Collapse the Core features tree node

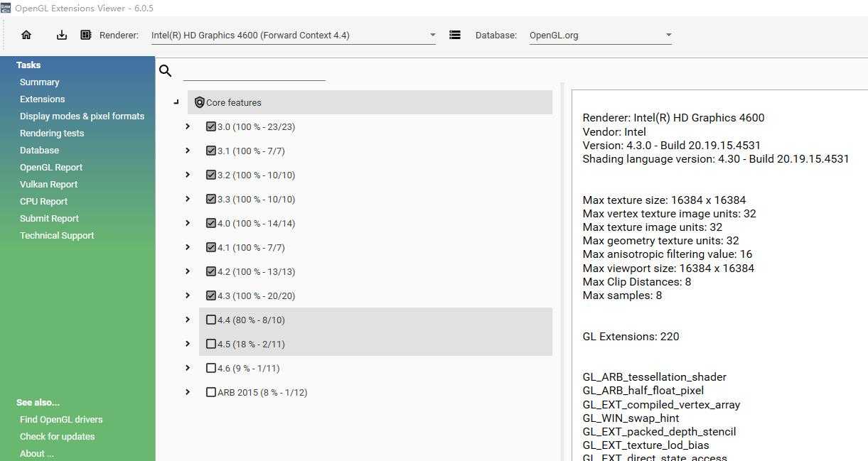point(176,102)
